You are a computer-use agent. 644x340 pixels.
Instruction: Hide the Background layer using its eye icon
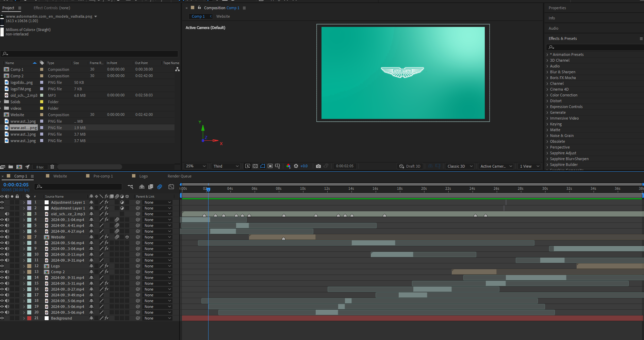coord(2,318)
